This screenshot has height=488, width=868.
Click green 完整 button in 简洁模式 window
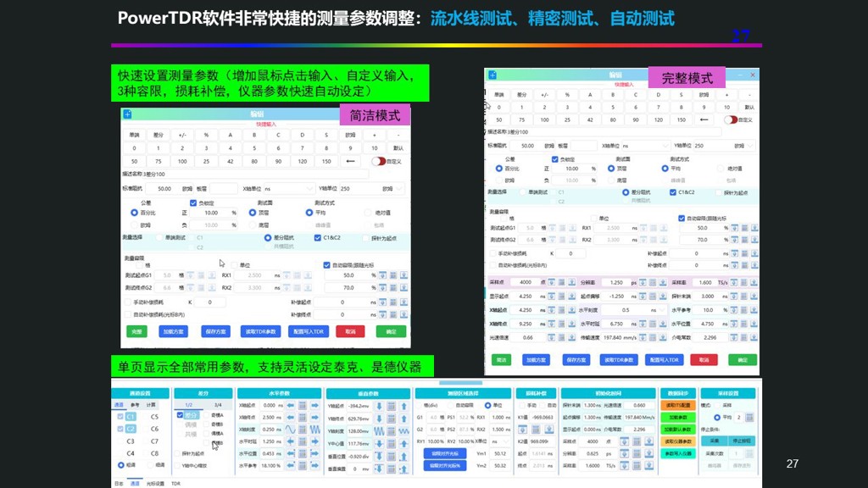136,331
